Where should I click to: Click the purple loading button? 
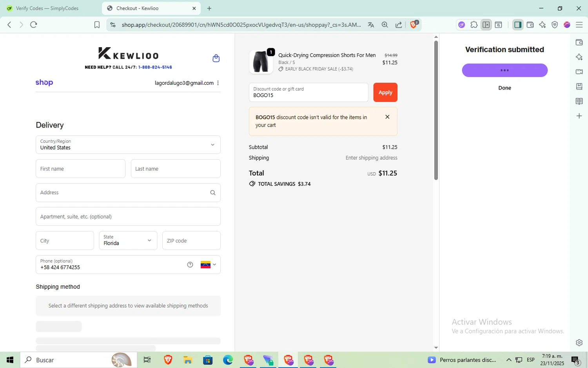(505, 70)
